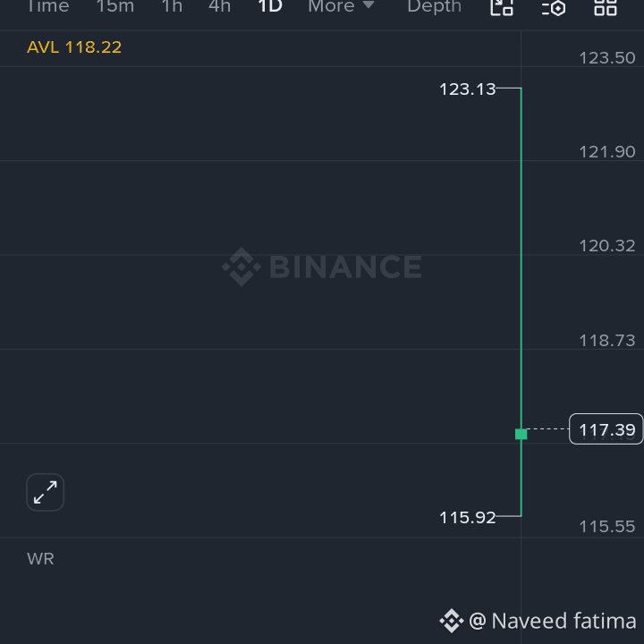Viewport: 644px width, 644px height.
Task: Select the 4h interval
Action: coord(219,6)
